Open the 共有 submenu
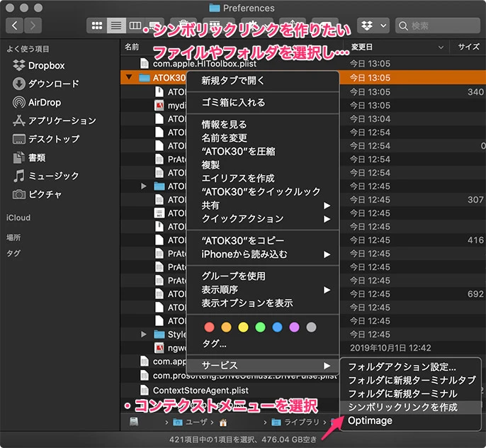 [x=263, y=206]
